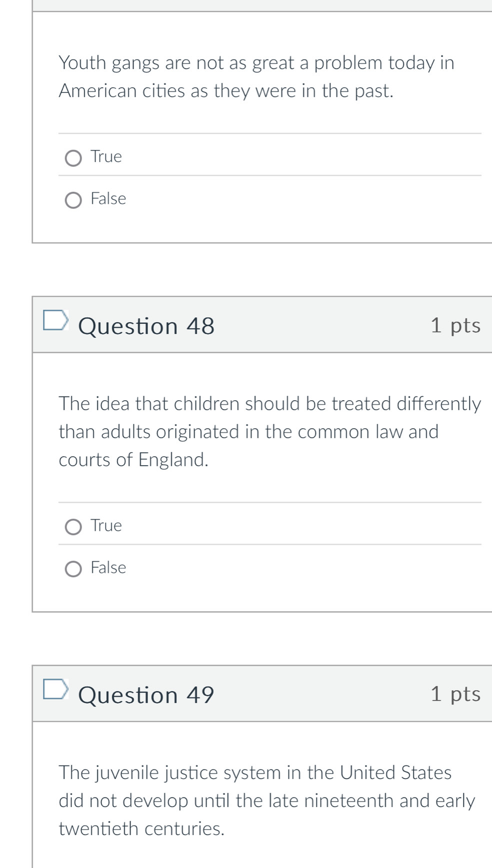Click the True label under youth gangs statement

click(106, 157)
